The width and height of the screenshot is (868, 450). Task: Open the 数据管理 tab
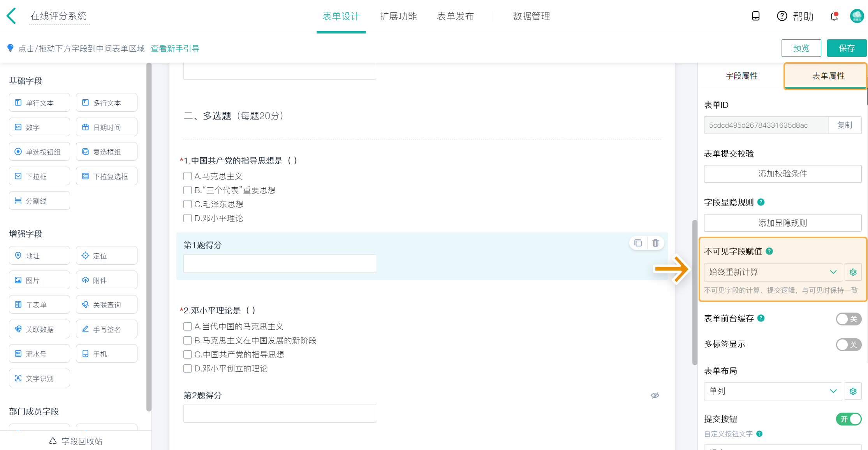click(531, 16)
